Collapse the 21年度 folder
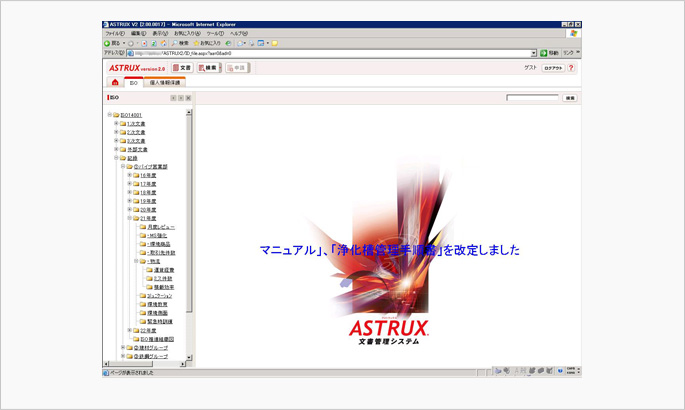Screen dimensions: 685x410 click(129, 218)
